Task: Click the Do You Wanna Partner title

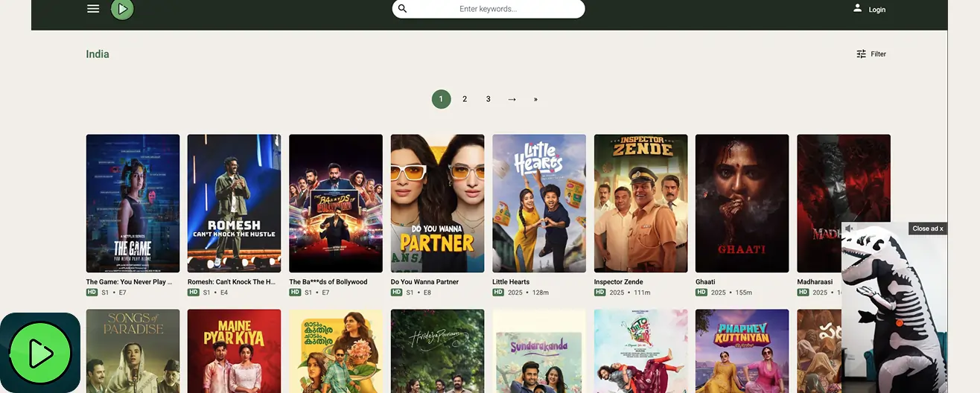Action: click(x=424, y=282)
